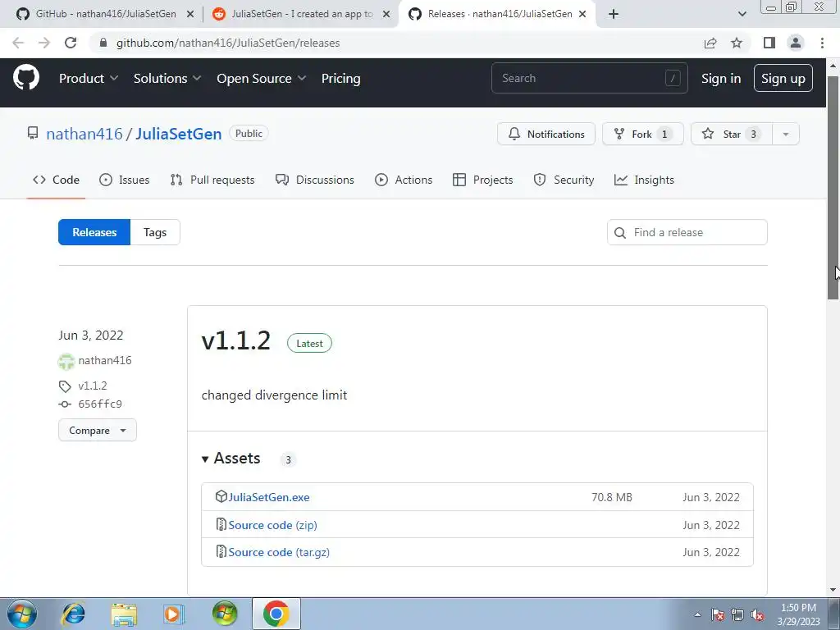
Task: Click magnifier icon in Find a release
Action: pyautogui.click(x=620, y=232)
